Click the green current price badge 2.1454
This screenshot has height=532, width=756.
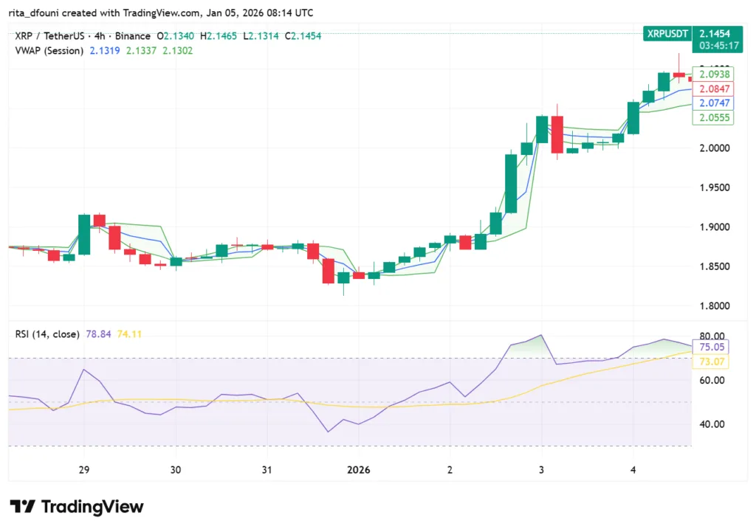tap(713, 33)
